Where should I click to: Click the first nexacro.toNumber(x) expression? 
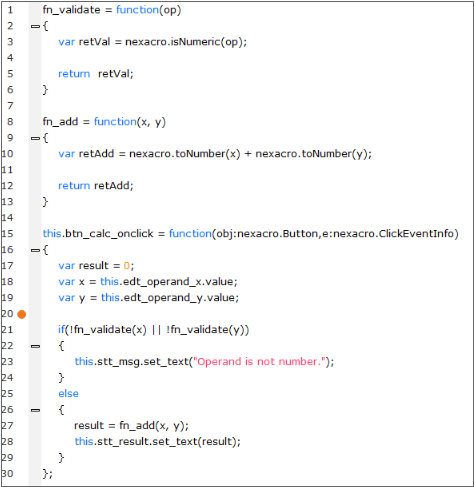(x=185, y=154)
